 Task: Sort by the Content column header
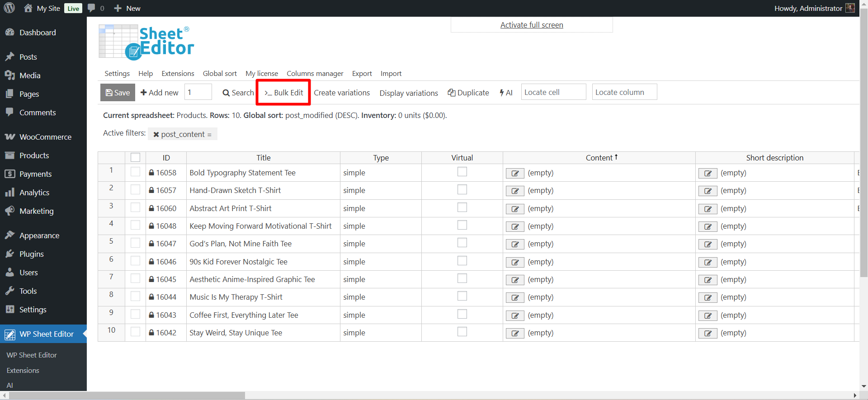[599, 158]
